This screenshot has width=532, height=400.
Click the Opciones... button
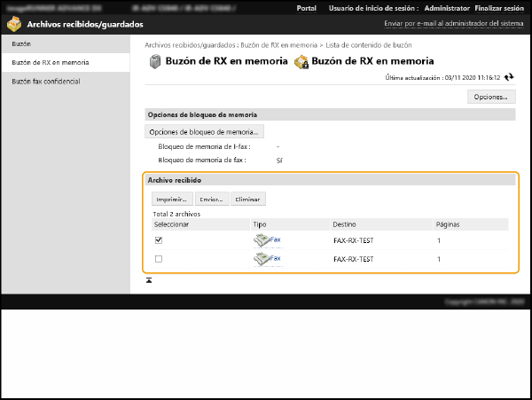[x=490, y=97]
